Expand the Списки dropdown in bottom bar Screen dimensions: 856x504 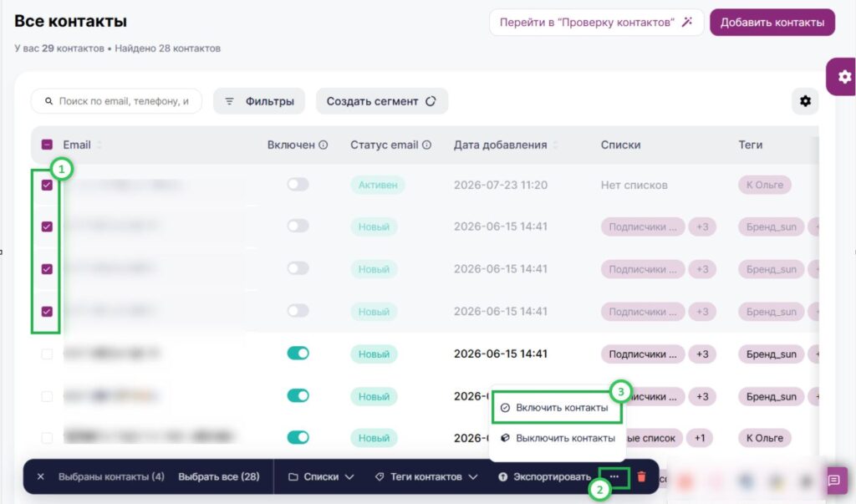tap(321, 476)
